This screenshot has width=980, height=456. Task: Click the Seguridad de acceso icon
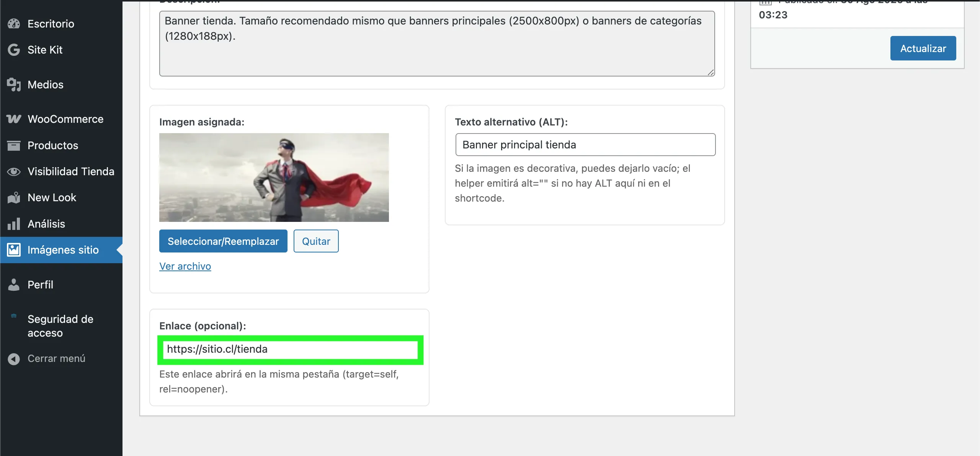pos(14,315)
